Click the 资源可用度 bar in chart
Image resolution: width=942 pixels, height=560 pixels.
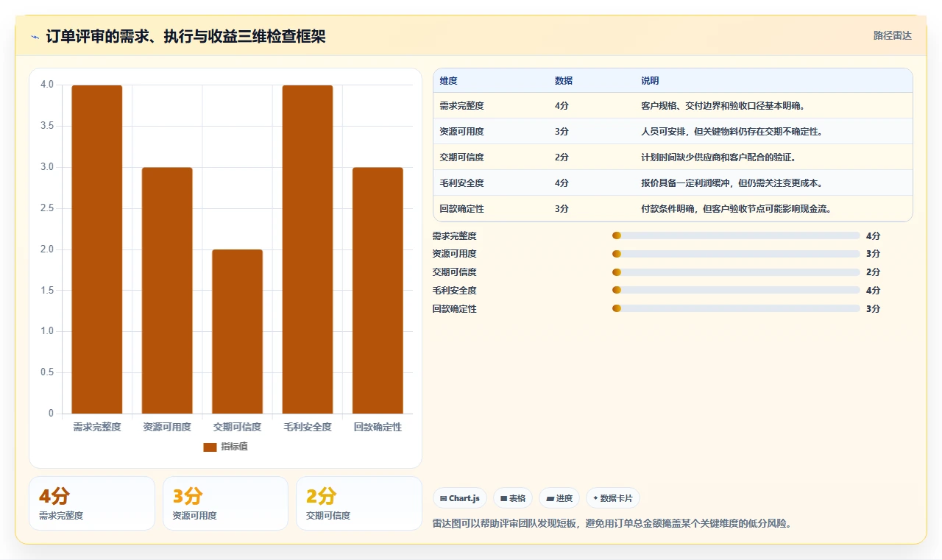point(167,291)
